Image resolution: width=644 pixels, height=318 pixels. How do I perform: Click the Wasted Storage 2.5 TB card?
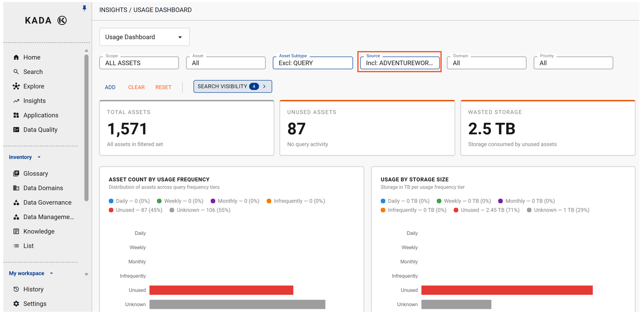548,128
